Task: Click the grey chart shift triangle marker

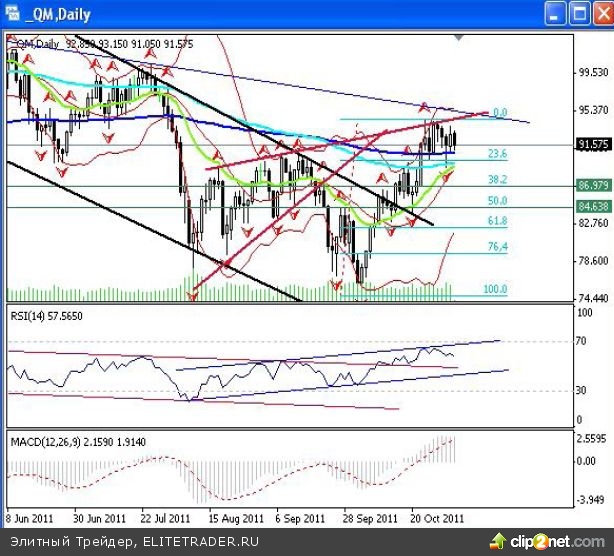Action: (x=459, y=38)
